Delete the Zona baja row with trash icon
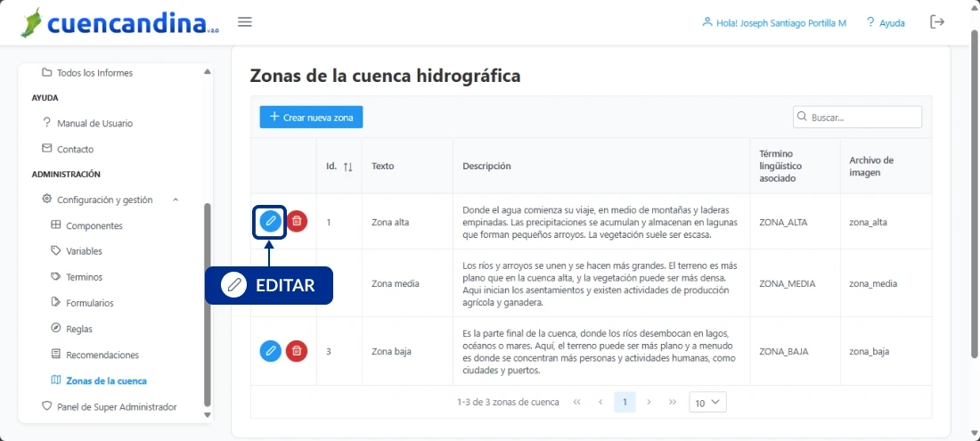The width and height of the screenshot is (980, 441). [x=298, y=351]
